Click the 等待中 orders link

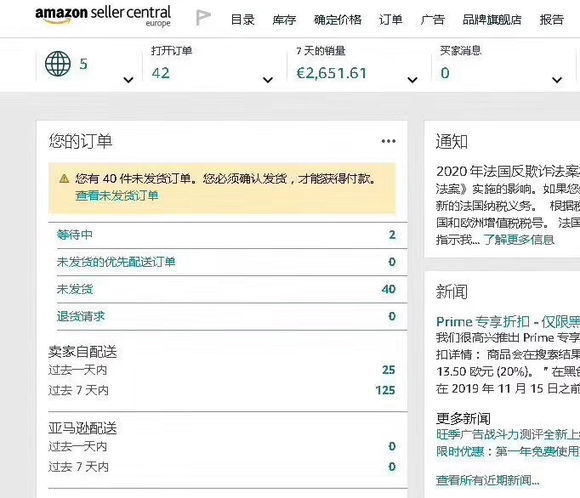click(x=75, y=235)
